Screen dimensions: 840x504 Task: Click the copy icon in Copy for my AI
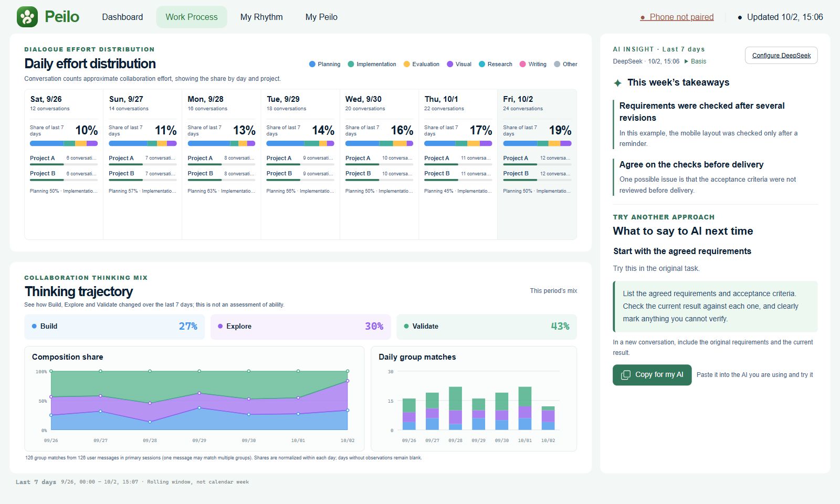pyautogui.click(x=625, y=375)
